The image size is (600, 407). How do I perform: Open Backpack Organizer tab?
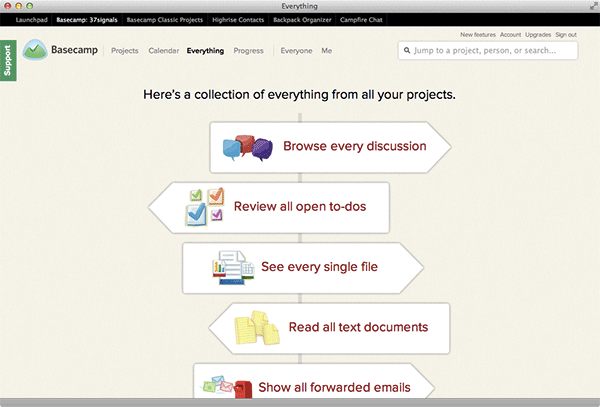click(302, 20)
